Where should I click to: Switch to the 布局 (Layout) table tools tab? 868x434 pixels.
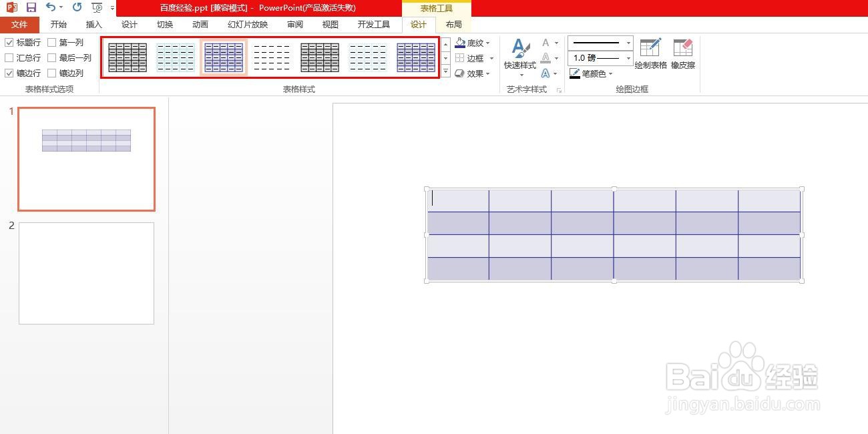pos(454,25)
